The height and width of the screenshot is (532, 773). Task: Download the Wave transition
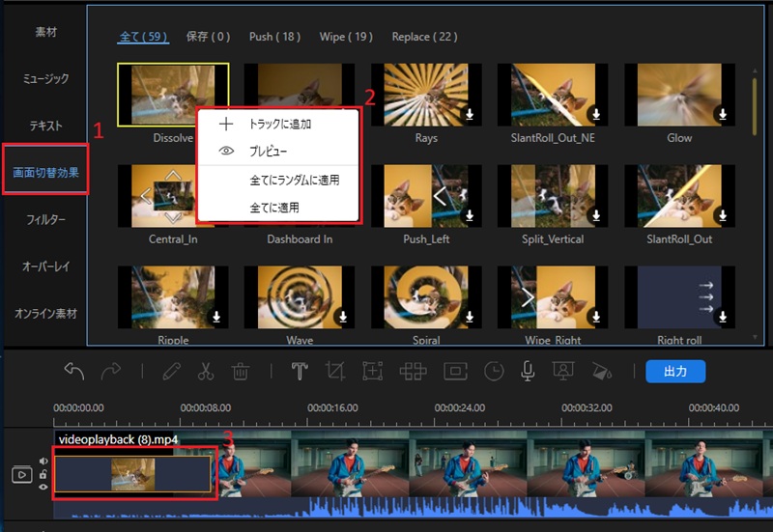(x=343, y=317)
